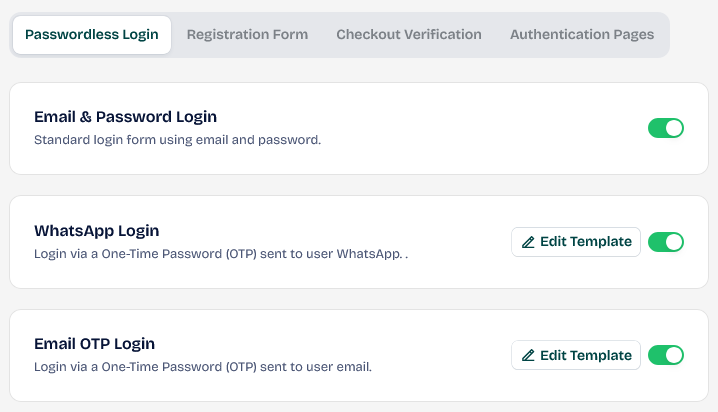Image resolution: width=718 pixels, height=412 pixels.
Task: Click the WhatsApp Login heading
Action: [x=97, y=231]
